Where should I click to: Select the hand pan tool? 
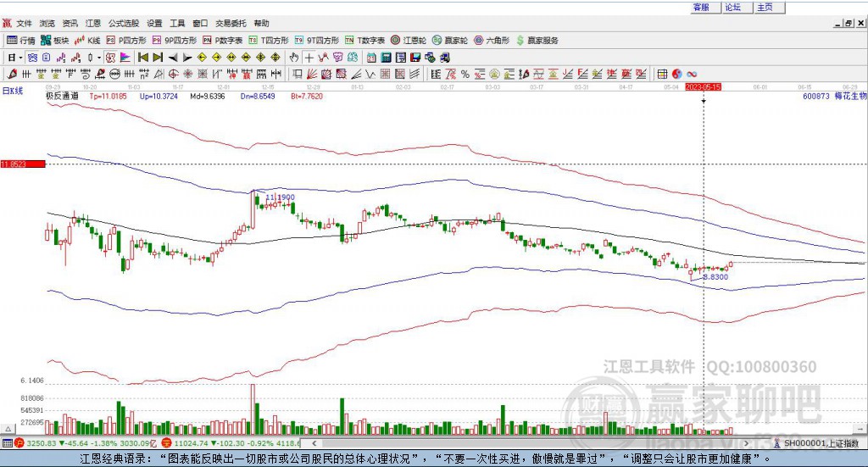pos(294,58)
